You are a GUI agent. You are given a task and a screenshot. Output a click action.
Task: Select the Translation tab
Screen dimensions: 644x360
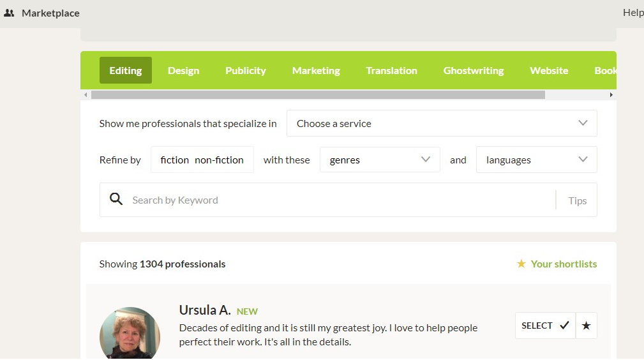point(391,71)
